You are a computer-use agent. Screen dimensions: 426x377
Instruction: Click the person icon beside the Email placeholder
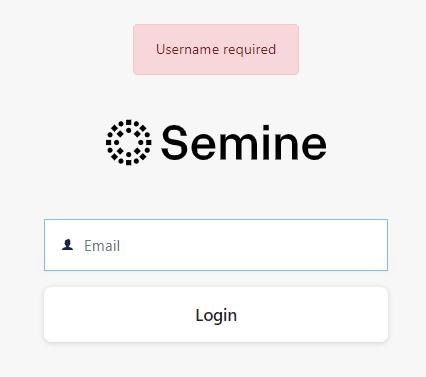pos(68,245)
